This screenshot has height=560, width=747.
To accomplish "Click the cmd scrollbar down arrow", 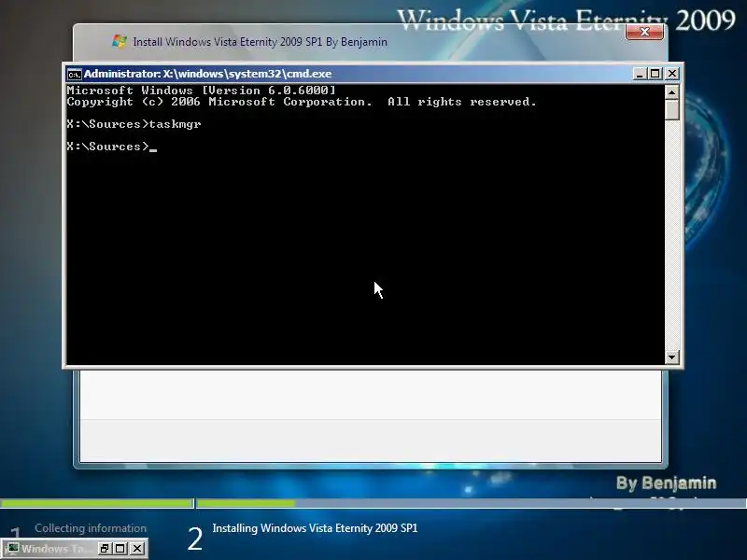I will (x=671, y=357).
